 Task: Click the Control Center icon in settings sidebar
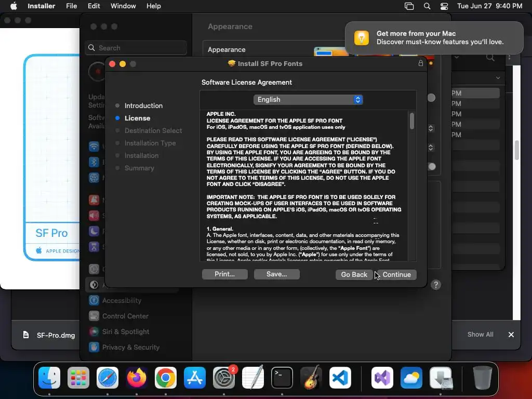pos(94,316)
